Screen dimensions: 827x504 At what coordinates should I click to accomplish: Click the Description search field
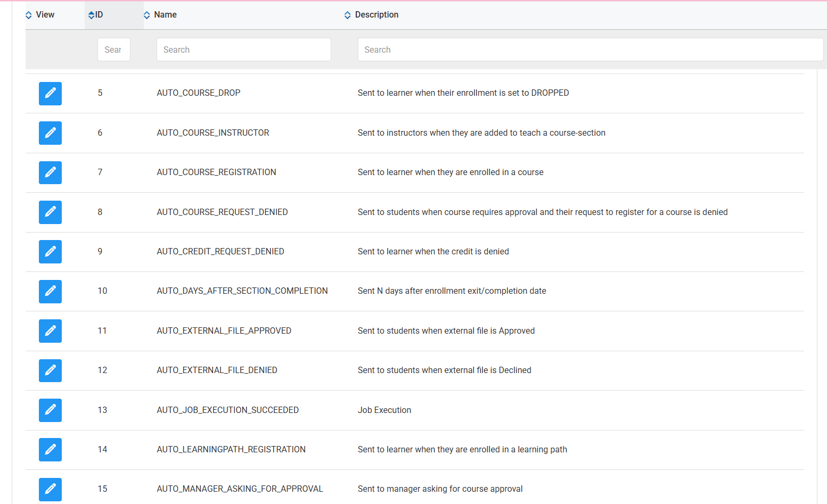point(591,49)
